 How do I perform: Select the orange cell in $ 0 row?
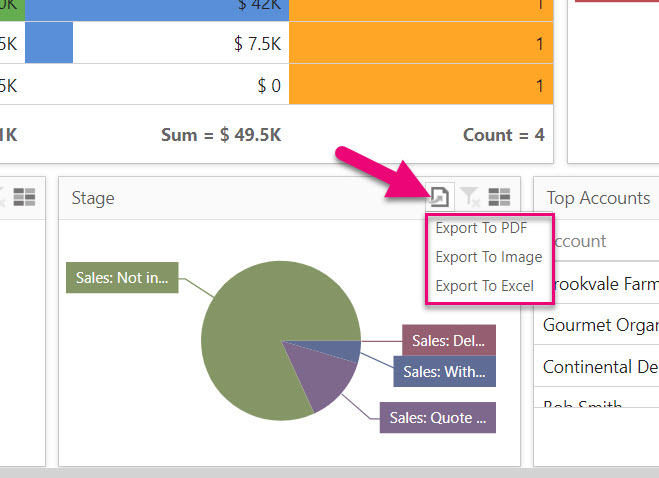[x=421, y=85]
